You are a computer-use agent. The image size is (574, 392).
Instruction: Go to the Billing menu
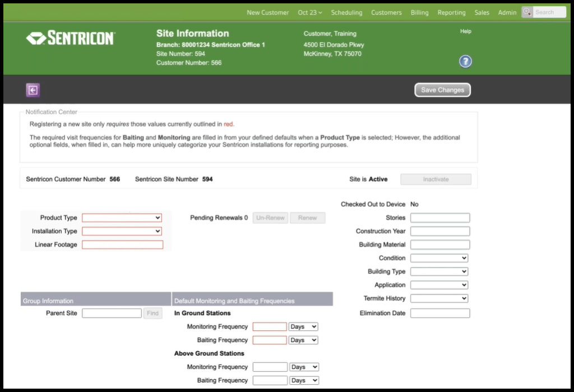[419, 12]
